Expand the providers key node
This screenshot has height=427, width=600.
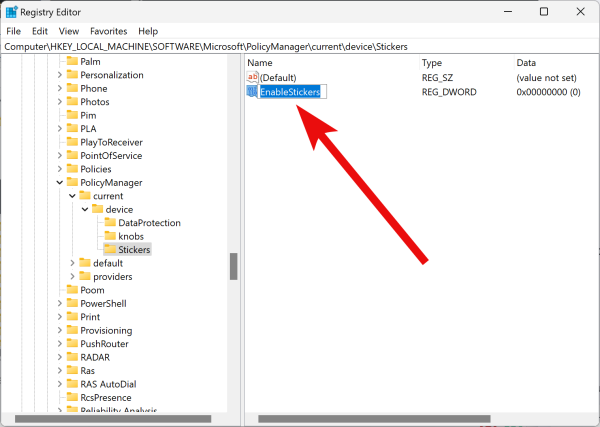pos(72,276)
